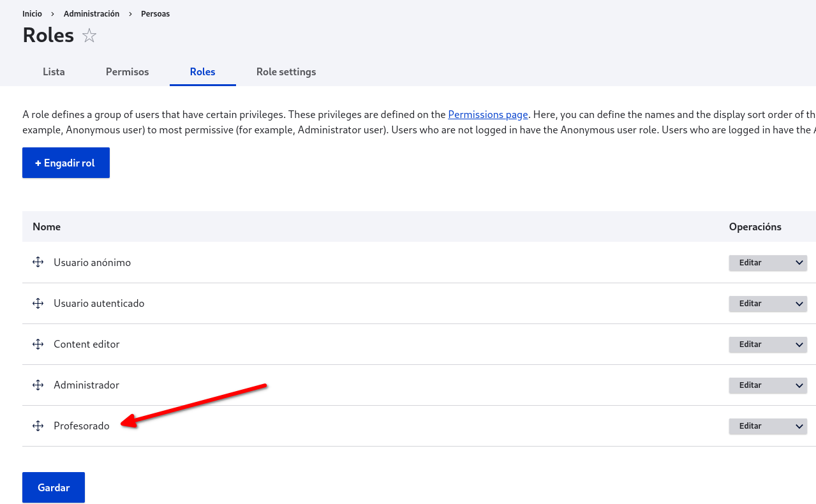Click the Nome column header
Viewport: 816px width, 504px height.
(47, 226)
